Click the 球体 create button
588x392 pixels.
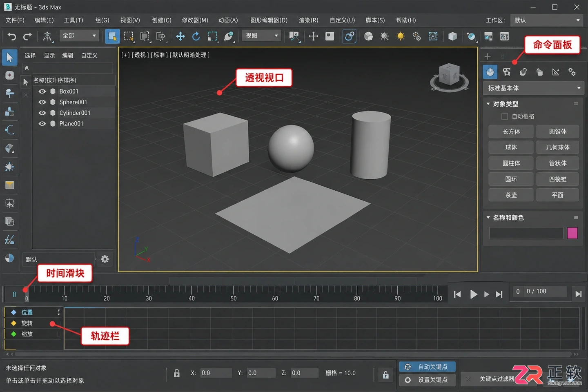click(x=511, y=147)
